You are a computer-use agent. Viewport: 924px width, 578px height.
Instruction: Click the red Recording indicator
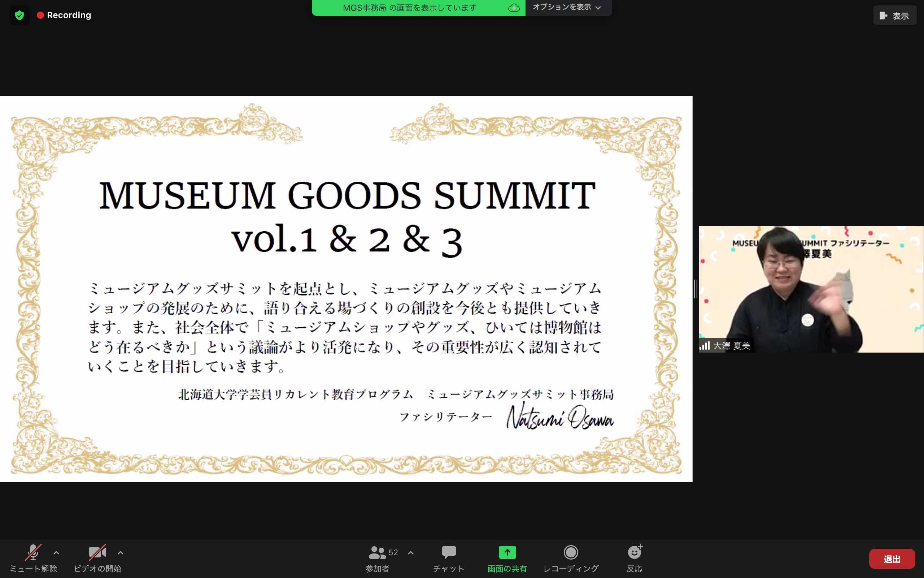(64, 15)
